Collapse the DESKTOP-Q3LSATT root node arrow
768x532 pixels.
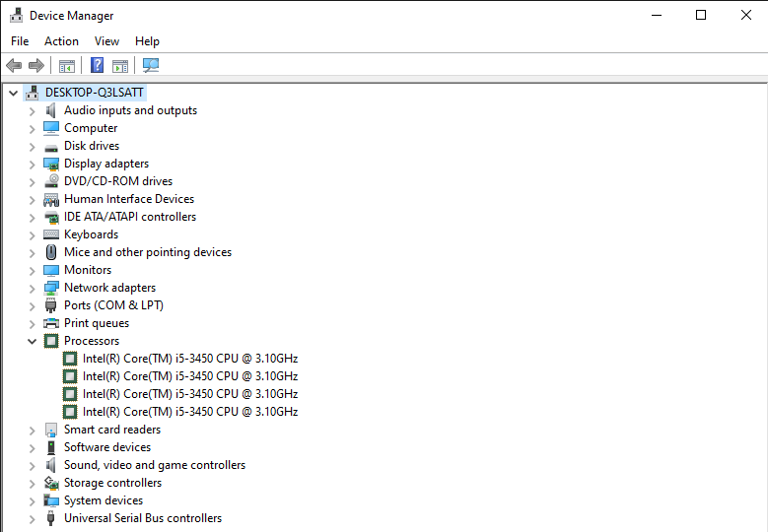13,93
